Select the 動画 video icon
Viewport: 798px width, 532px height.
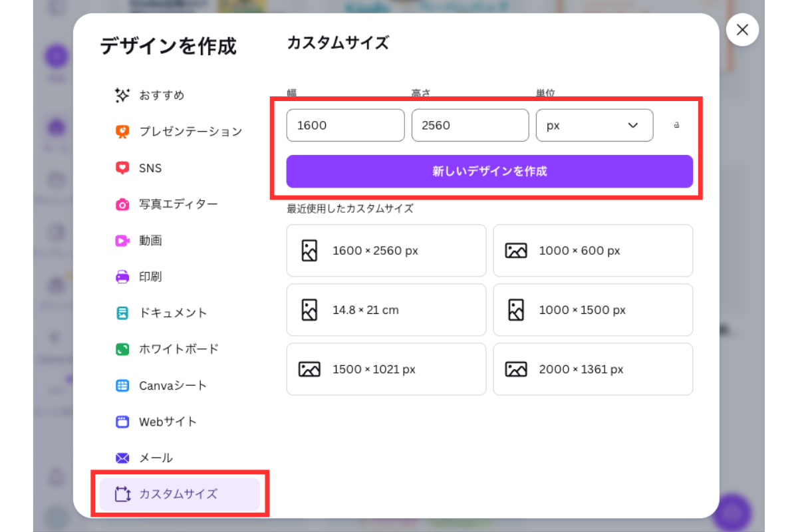point(122,240)
